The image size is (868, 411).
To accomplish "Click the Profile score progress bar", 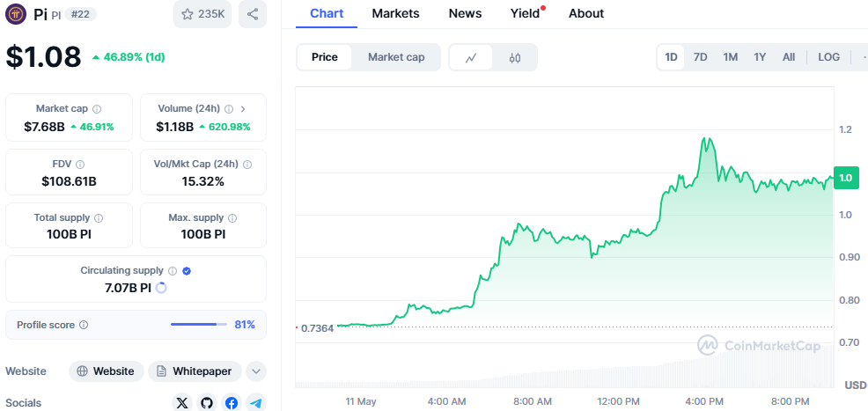I will [x=199, y=325].
